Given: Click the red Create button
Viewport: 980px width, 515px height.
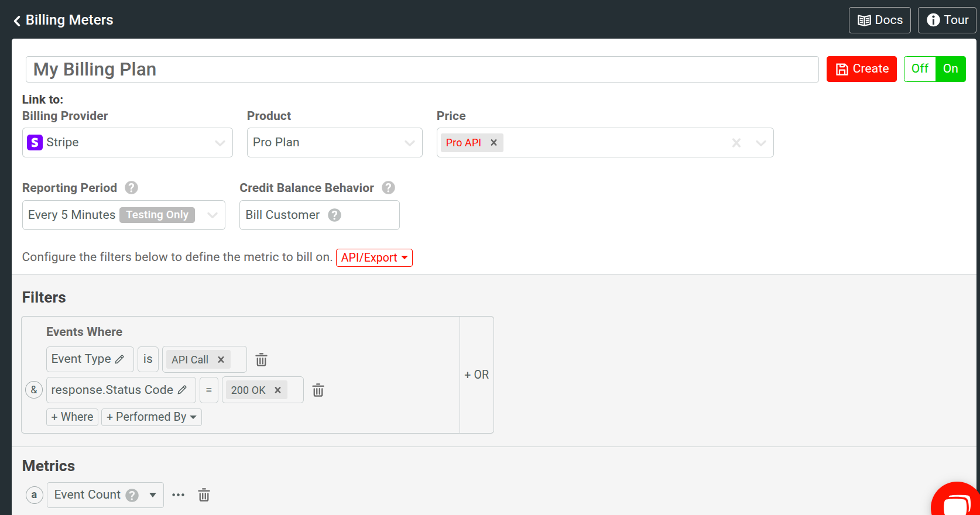Looking at the screenshot, I should coord(861,69).
